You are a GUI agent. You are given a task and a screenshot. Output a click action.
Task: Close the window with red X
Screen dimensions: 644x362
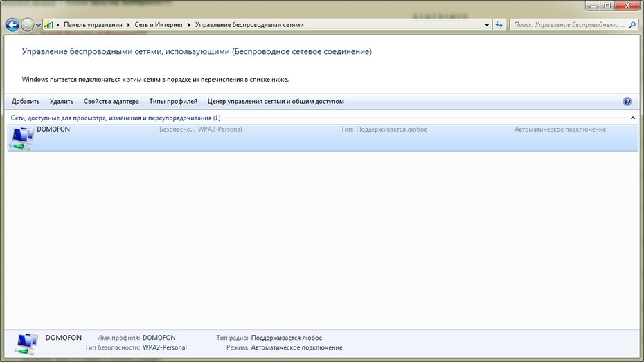tap(627, 6)
